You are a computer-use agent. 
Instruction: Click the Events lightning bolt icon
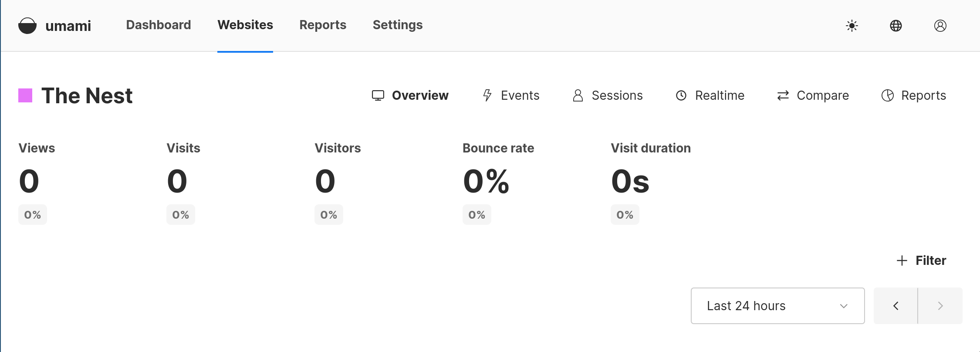(x=487, y=95)
